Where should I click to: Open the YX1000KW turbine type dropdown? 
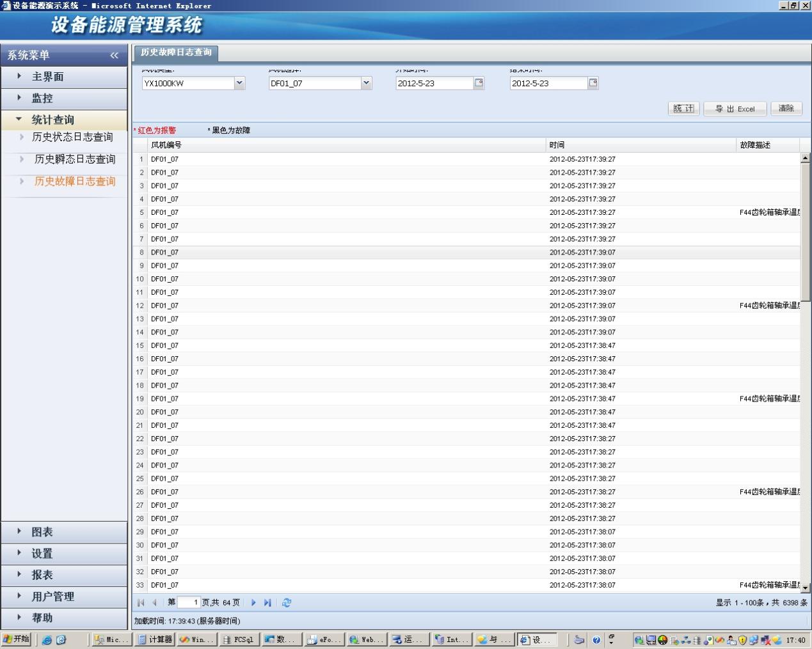[239, 83]
